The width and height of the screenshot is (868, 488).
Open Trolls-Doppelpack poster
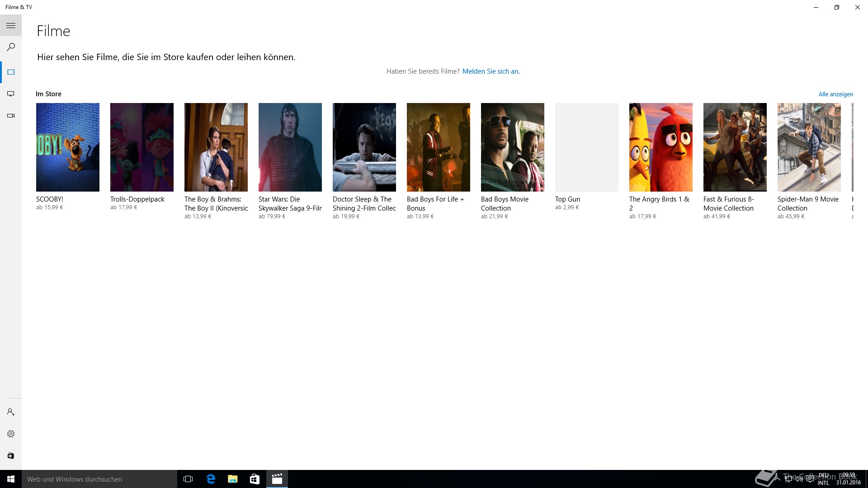142,147
